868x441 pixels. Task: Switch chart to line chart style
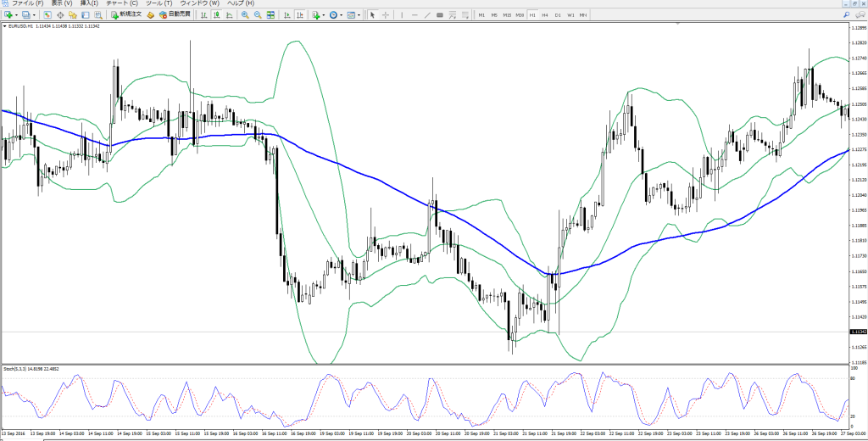(229, 15)
